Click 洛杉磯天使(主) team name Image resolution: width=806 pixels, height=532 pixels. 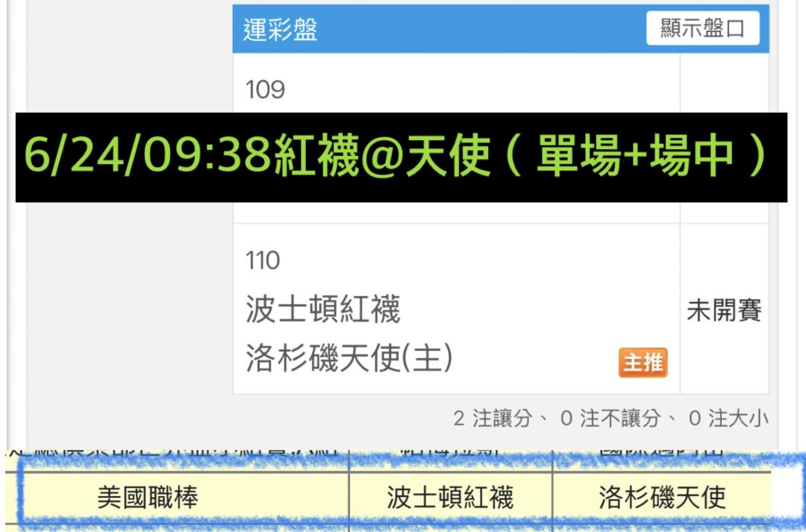point(349,357)
